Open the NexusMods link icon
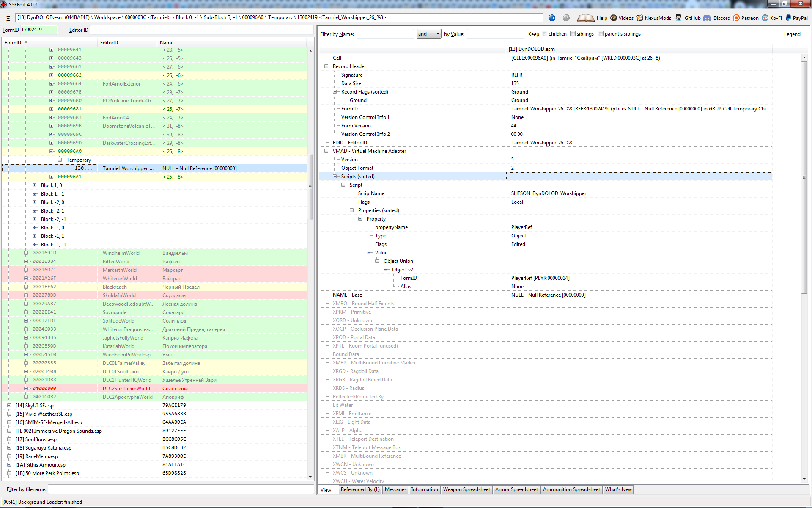The height and width of the screenshot is (508, 812). pos(640,18)
